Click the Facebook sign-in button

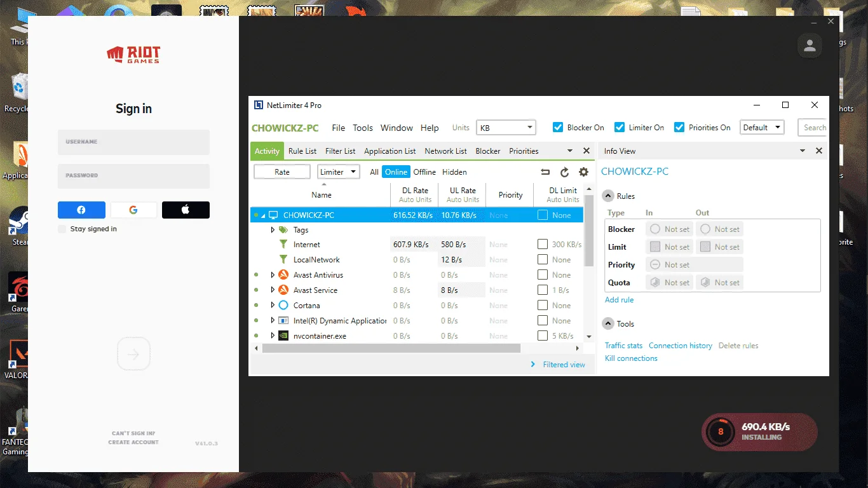pos(81,210)
